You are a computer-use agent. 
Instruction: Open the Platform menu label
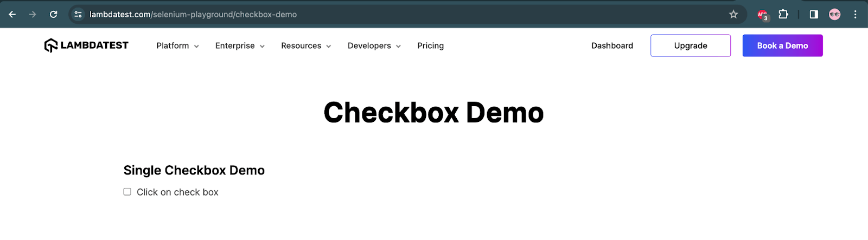click(x=173, y=46)
